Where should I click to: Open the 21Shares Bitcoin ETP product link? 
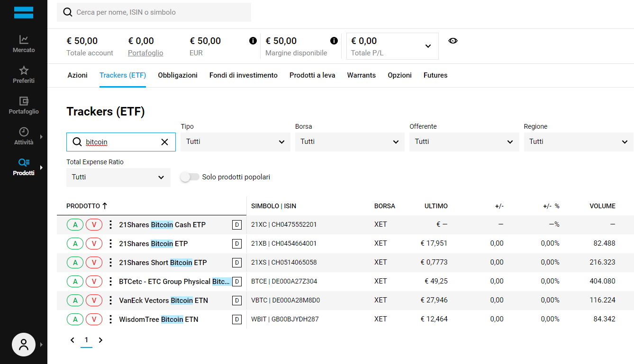click(x=154, y=244)
